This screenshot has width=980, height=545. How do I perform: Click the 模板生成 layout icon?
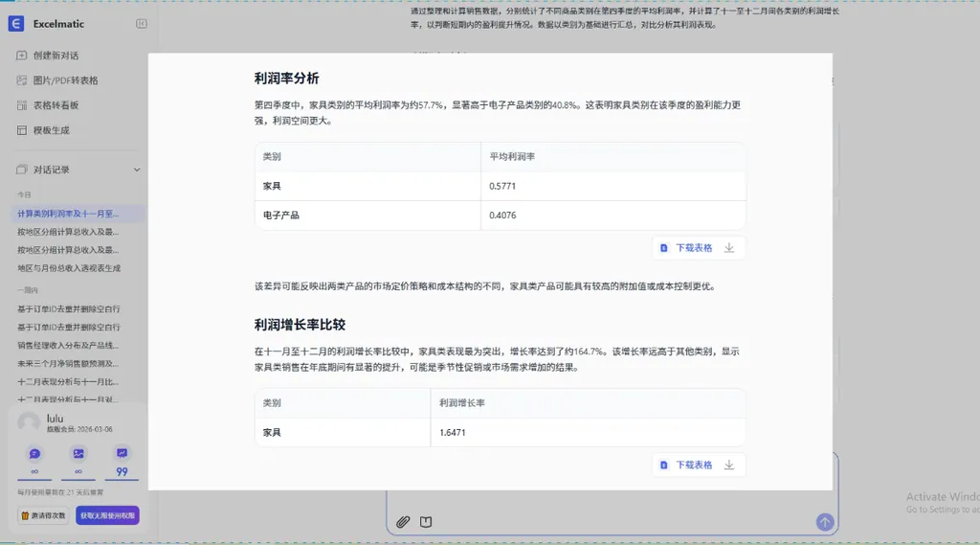[x=22, y=130]
